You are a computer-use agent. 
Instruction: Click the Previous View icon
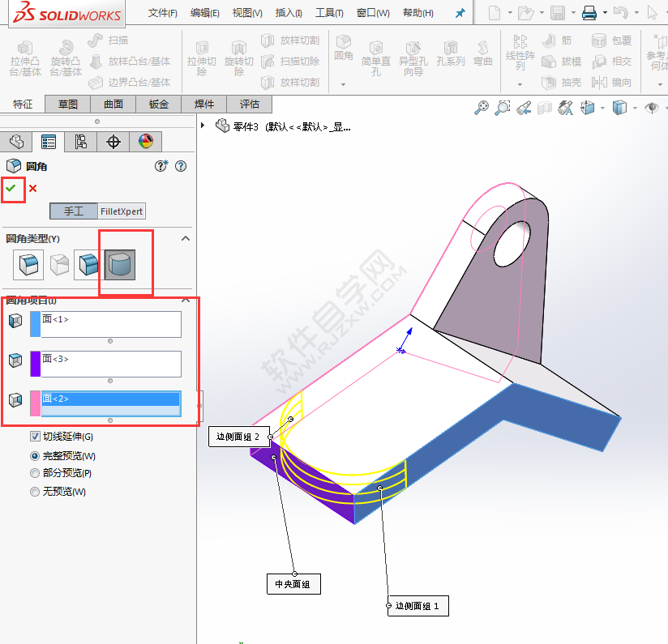point(524,108)
